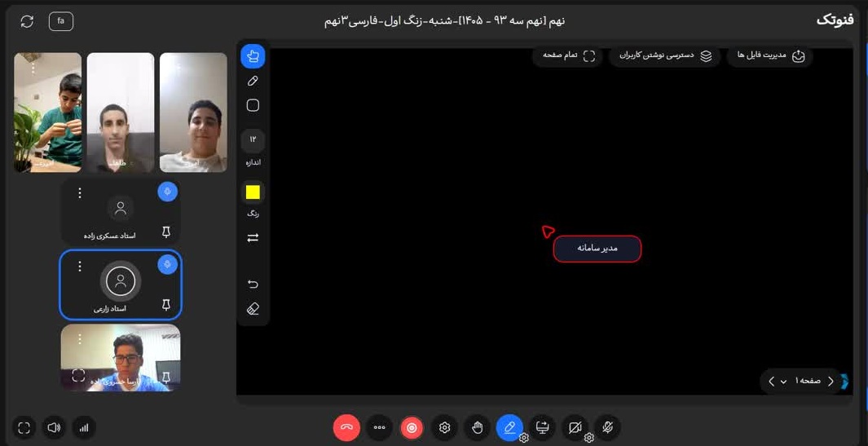Select the hand pointer tool in whiteboard toolbar
868x446 pixels.
point(253,56)
